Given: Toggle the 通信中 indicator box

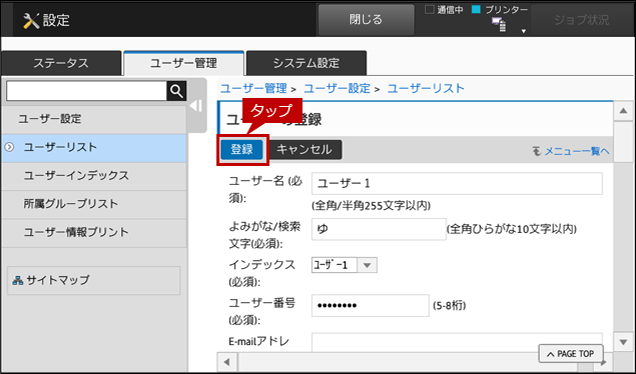Looking at the screenshot, I should pos(429,9).
